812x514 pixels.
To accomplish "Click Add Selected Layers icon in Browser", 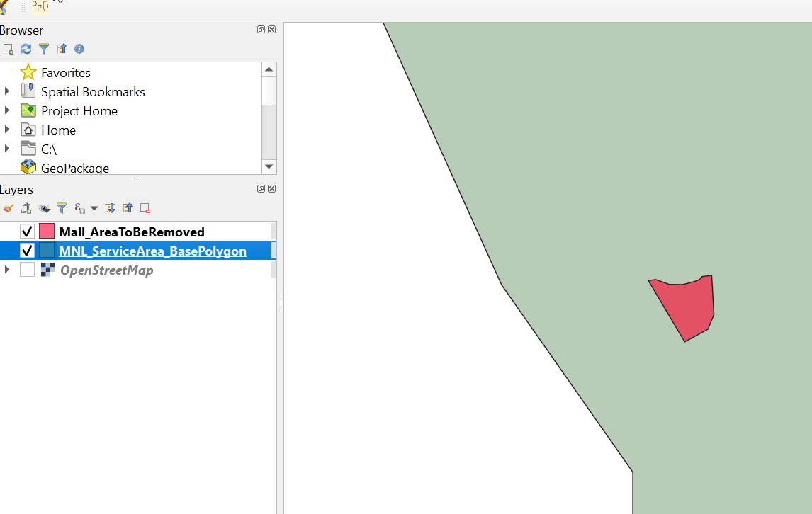I will [x=9, y=49].
